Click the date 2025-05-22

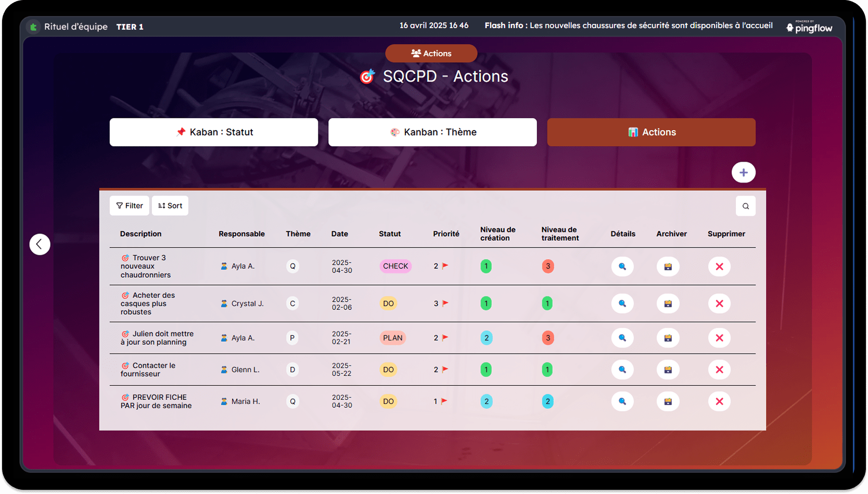point(342,370)
